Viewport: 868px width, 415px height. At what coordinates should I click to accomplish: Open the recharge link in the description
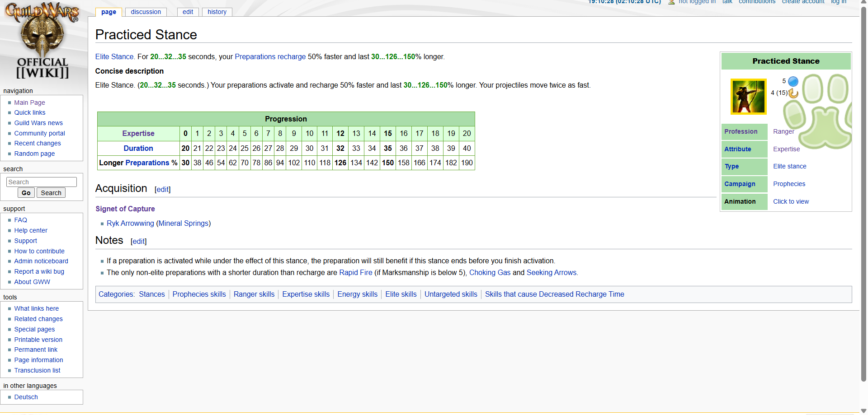(x=292, y=56)
